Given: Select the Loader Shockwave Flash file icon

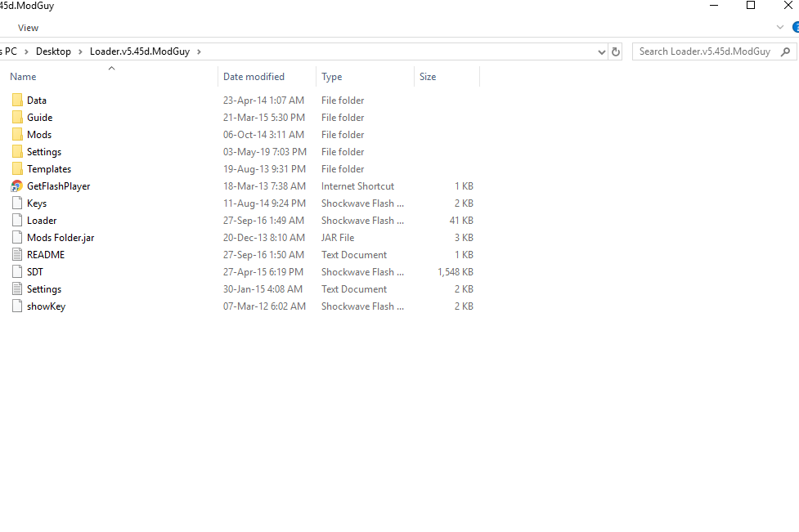Looking at the screenshot, I should pos(17,221).
